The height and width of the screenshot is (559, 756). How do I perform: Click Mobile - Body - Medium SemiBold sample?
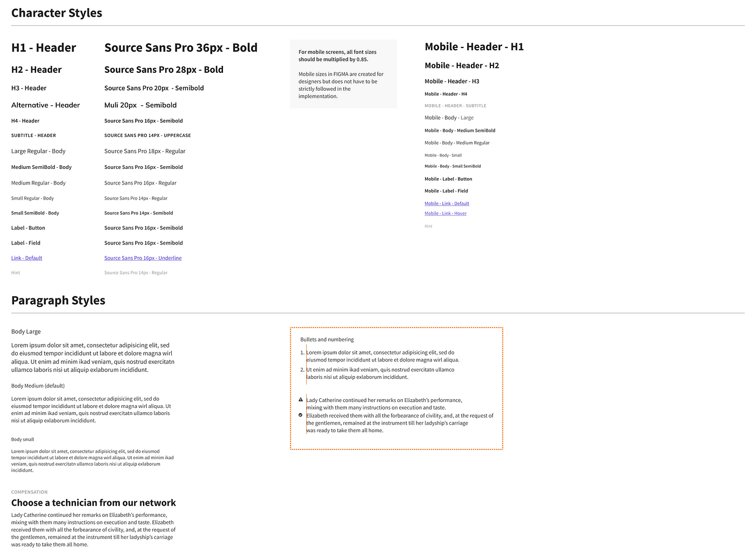460,131
